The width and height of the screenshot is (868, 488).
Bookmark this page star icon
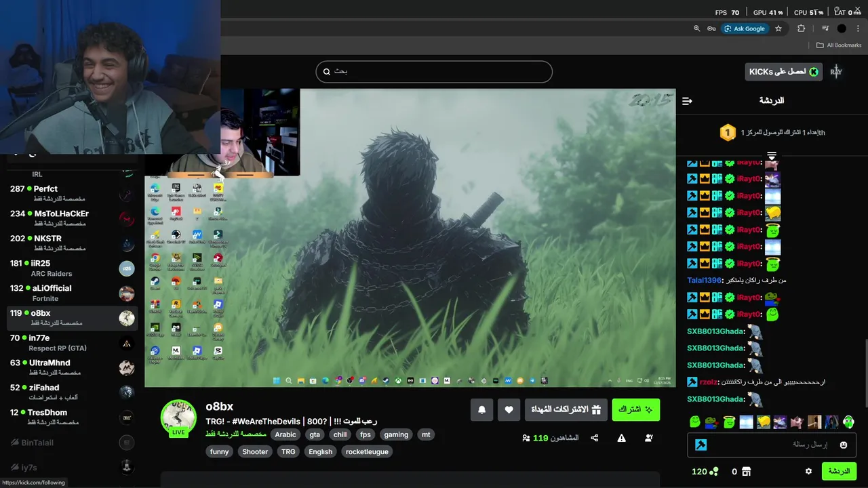(x=778, y=28)
